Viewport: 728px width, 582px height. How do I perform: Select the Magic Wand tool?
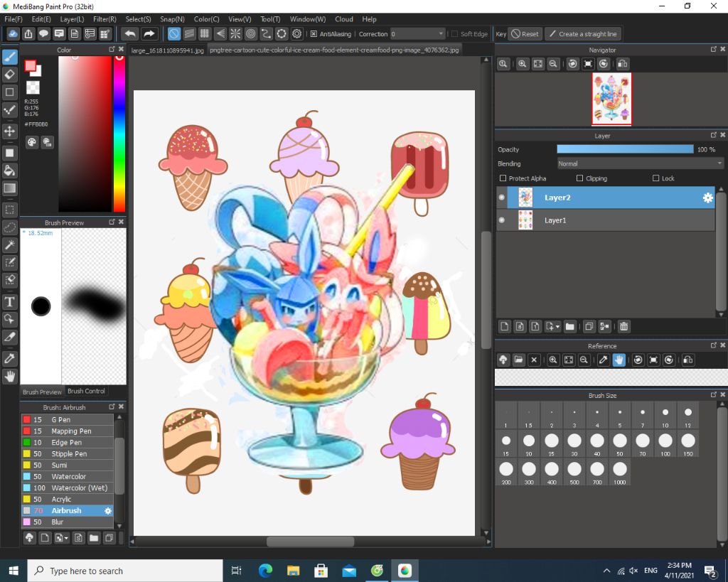coord(10,245)
